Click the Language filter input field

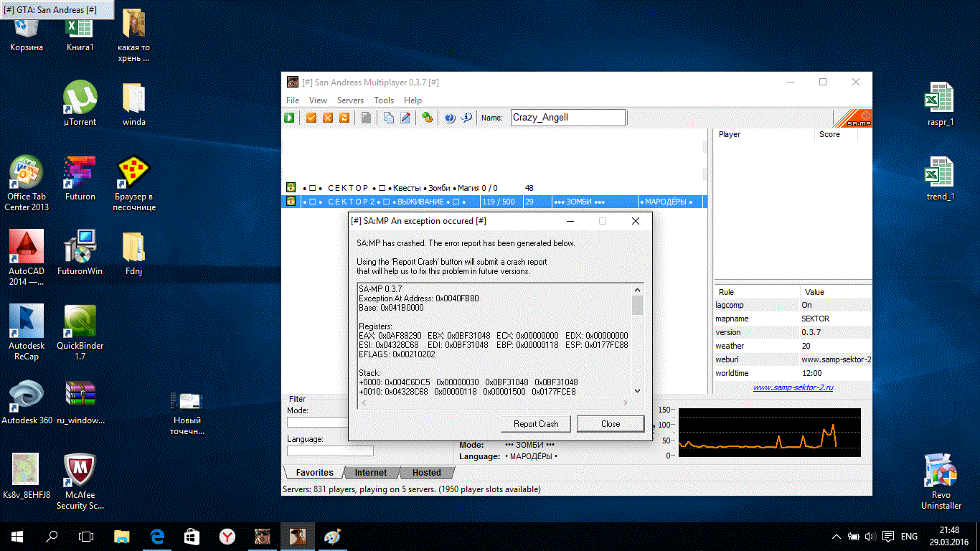click(330, 451)
